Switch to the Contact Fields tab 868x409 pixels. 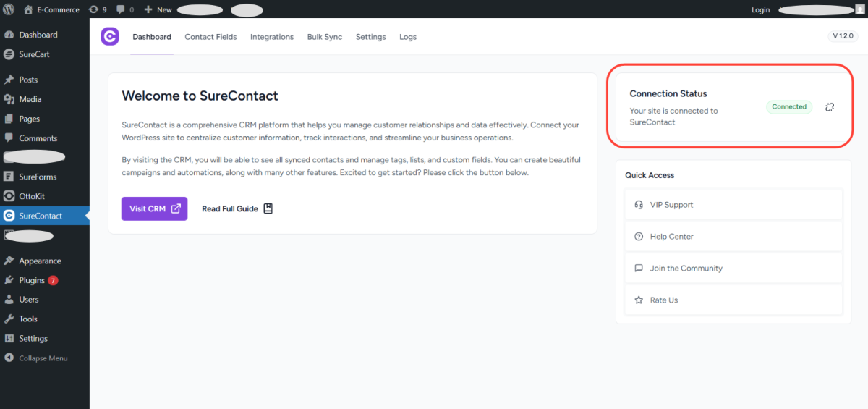210,37
